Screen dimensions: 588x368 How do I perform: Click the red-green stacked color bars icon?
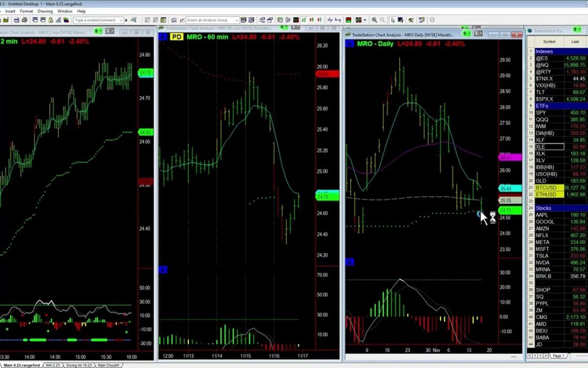click(348, 20)
